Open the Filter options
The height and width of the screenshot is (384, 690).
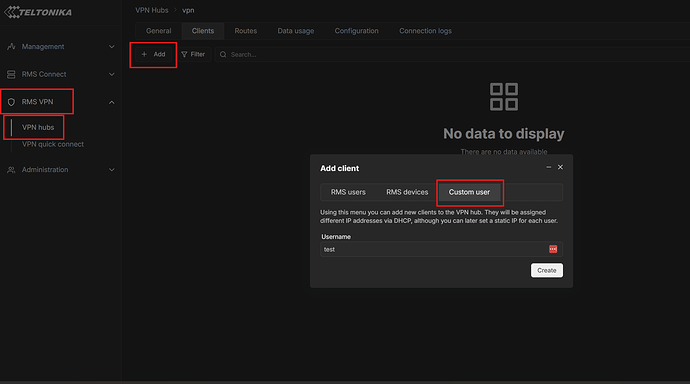(193, 55)
